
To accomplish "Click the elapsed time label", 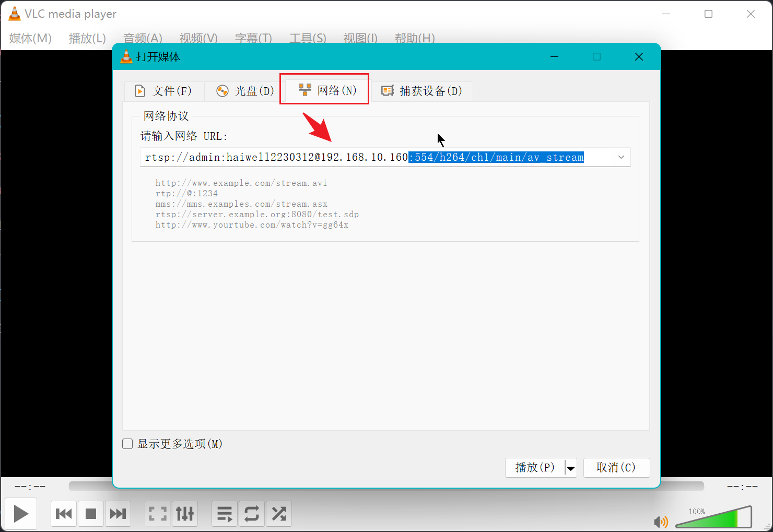I will pyautogui.click(x=30, y=487).
